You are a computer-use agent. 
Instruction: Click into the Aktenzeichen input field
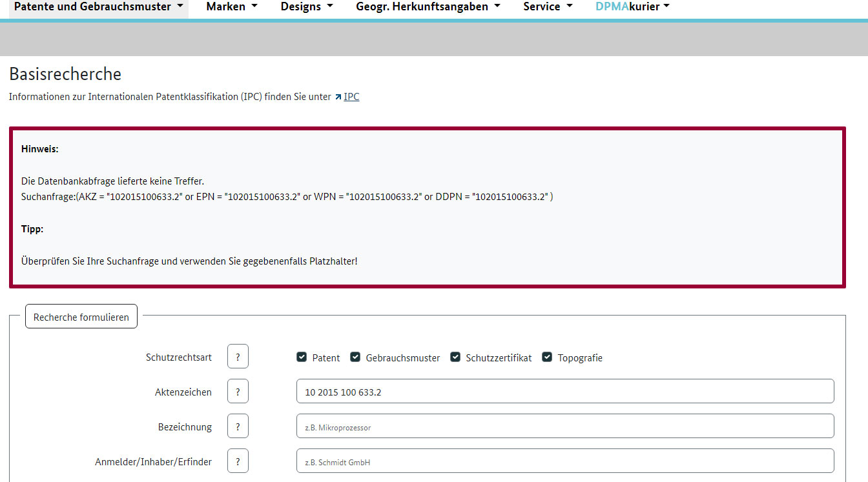(564, 392)
